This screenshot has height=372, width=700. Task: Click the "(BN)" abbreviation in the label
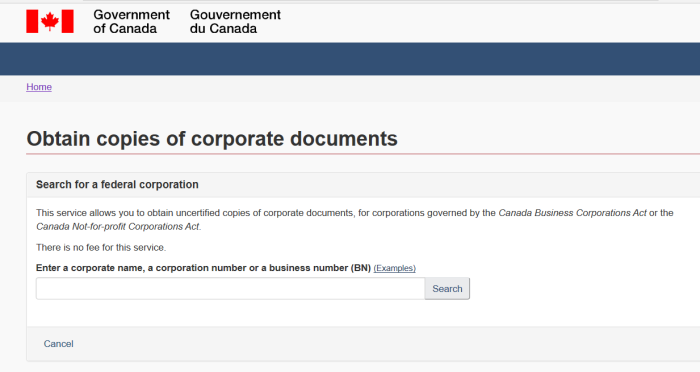361,268
